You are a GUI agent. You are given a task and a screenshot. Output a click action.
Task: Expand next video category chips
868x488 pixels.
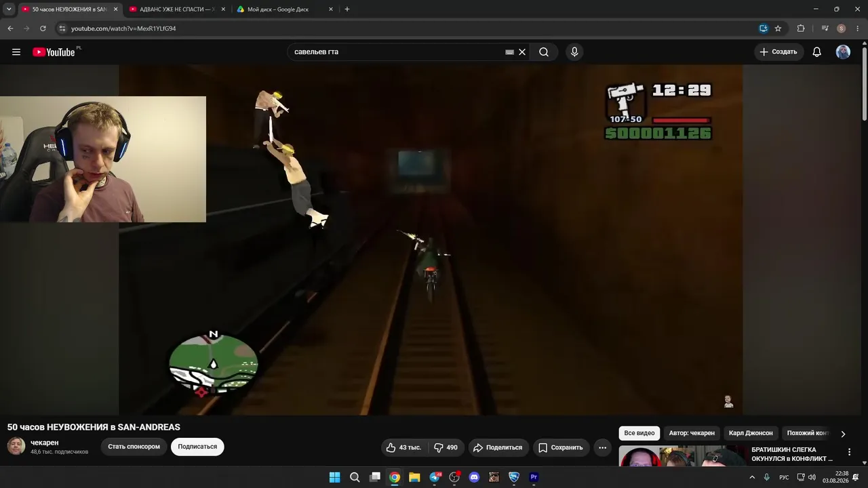(x=843, y=434)
